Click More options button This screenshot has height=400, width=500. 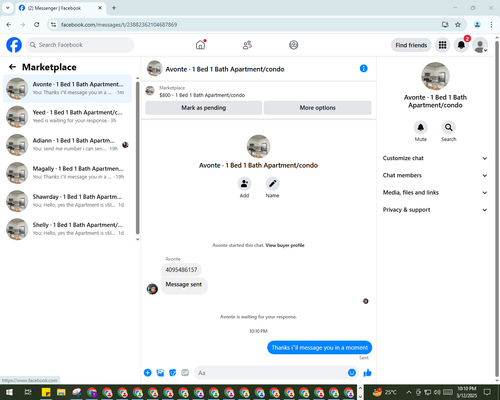click(318, 108)
